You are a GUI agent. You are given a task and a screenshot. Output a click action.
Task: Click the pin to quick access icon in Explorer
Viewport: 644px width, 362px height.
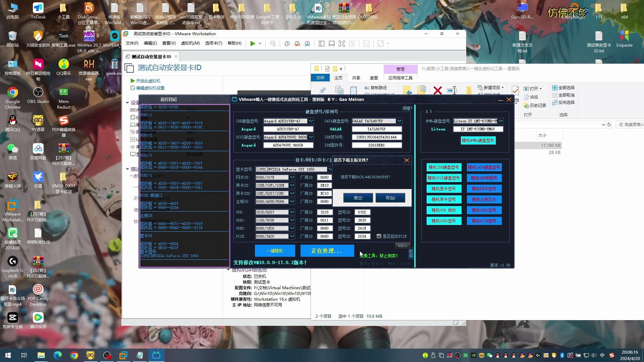pyautogui.click(x=322, y=90)
